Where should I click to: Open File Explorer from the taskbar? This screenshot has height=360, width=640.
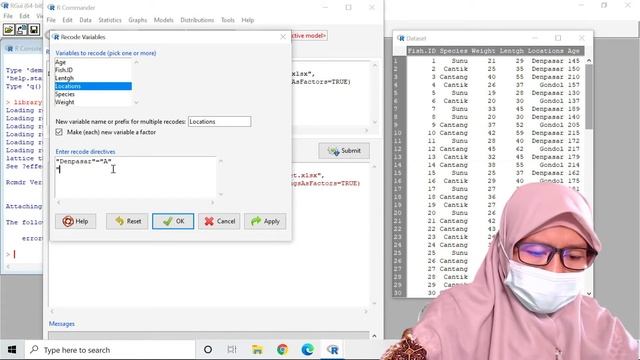pyautogui.click(x=257, y=350)
